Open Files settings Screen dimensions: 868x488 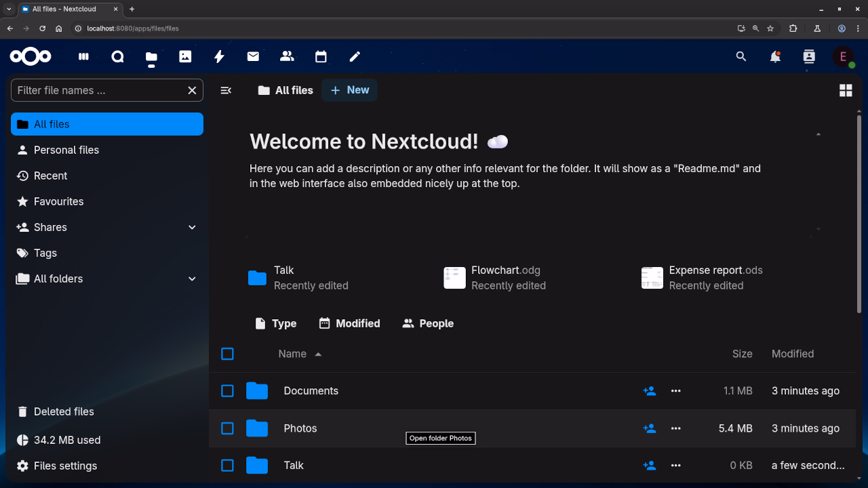pyautogui.click(x=107, y=466)
